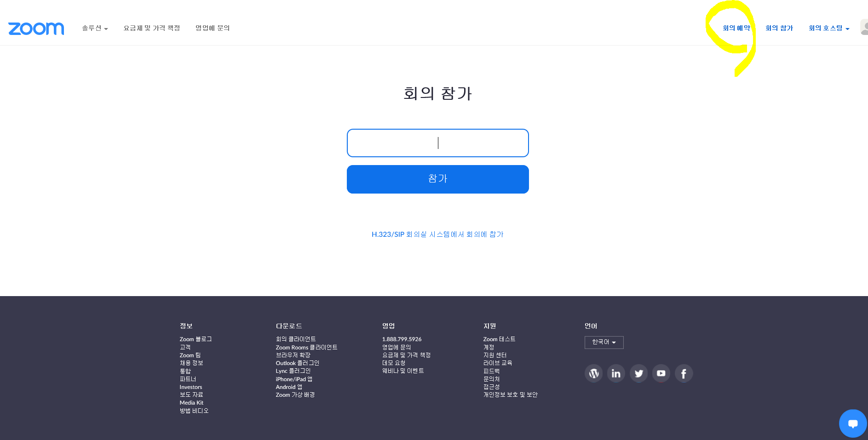Open 영업에 문의 in header

tap(213, 28)
